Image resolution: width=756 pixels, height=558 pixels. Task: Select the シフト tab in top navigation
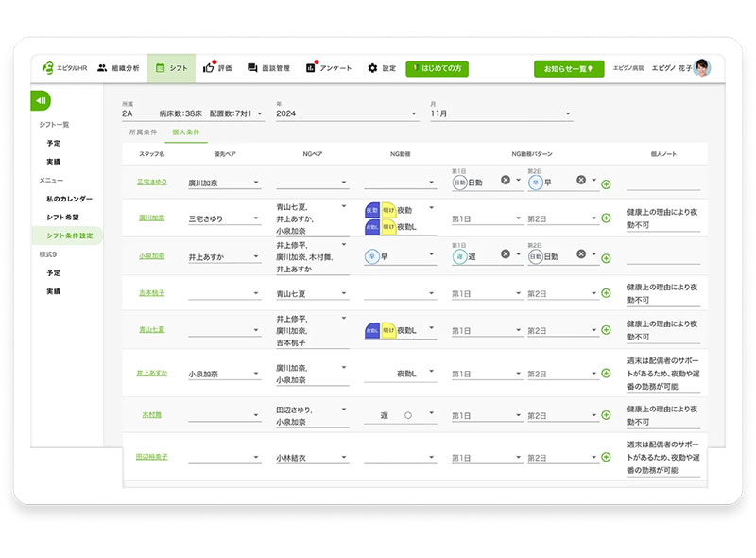[x=172, y=68]
